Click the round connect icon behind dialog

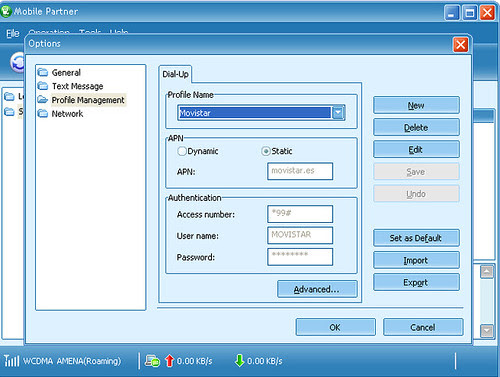point(17,62)
